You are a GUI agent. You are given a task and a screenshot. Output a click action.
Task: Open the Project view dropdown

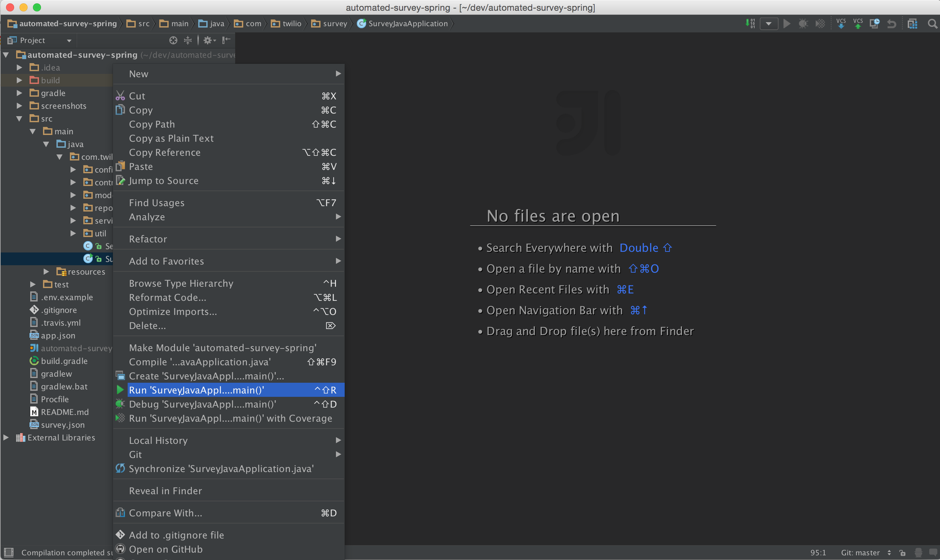tap(40, 40)
